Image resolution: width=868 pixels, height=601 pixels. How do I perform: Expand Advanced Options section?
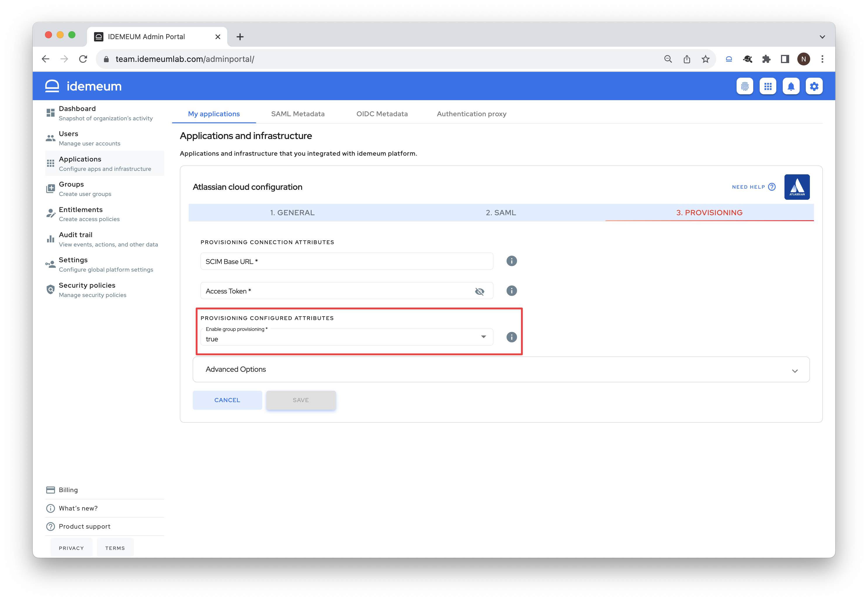[501, 369]
